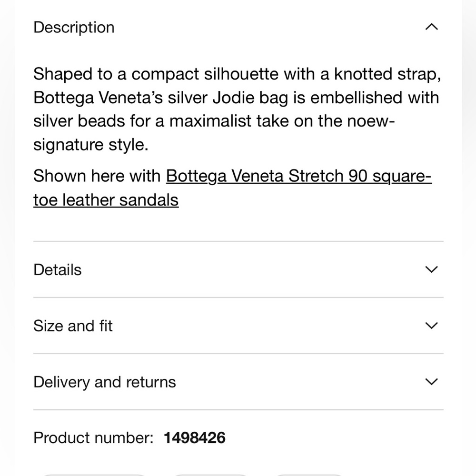Click the Size and fit chevron
The width and height of the screenshot is (476, 476).
(x=431, y=326)
